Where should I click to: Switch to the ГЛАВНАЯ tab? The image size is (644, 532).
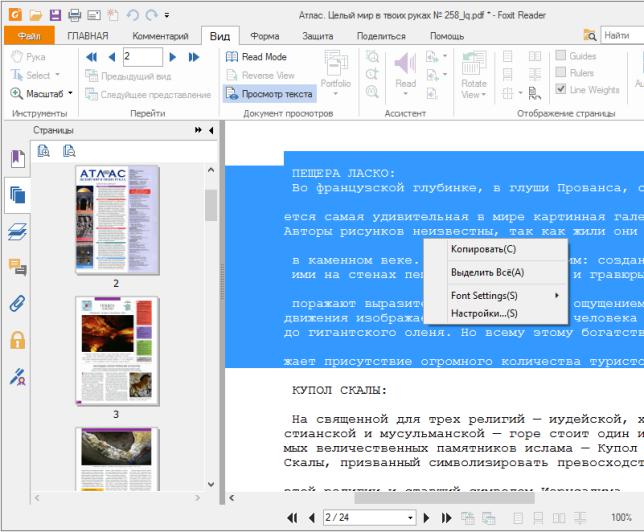click(x=87, y=36)
